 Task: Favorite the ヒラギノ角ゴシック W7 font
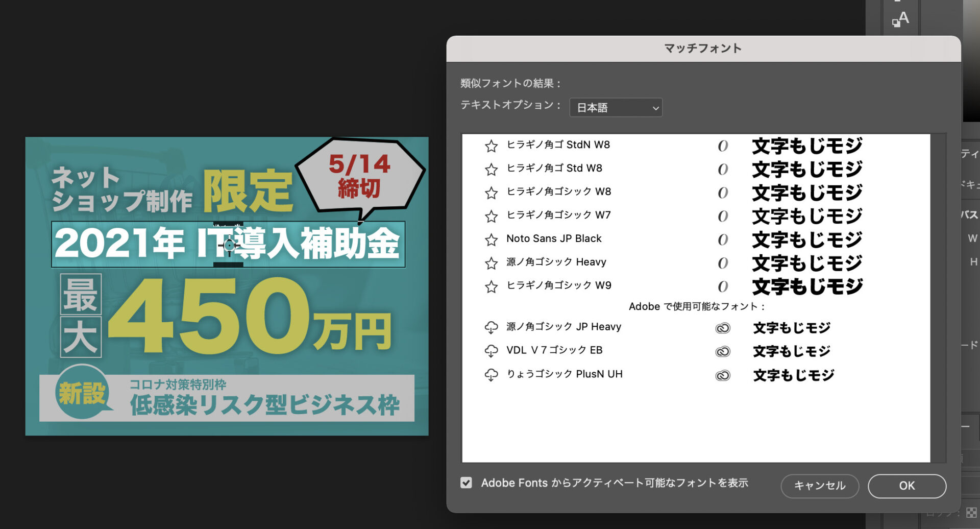tap(491, 217)
